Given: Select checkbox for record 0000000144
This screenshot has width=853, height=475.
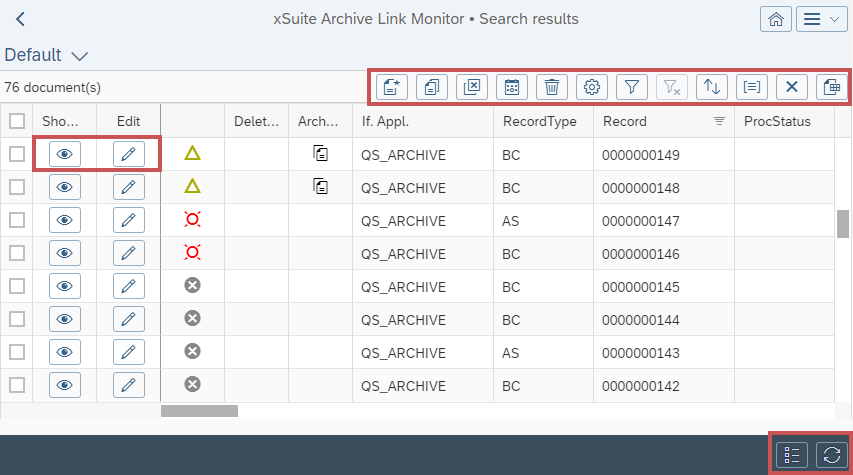Looking at the screenshot, I should [17, 319].
